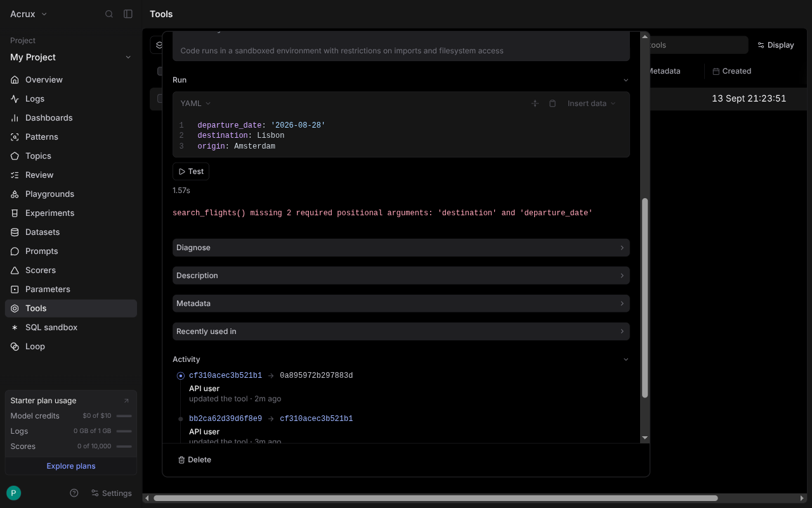
Task: Go to the Review section
Action: pos(71,175)
